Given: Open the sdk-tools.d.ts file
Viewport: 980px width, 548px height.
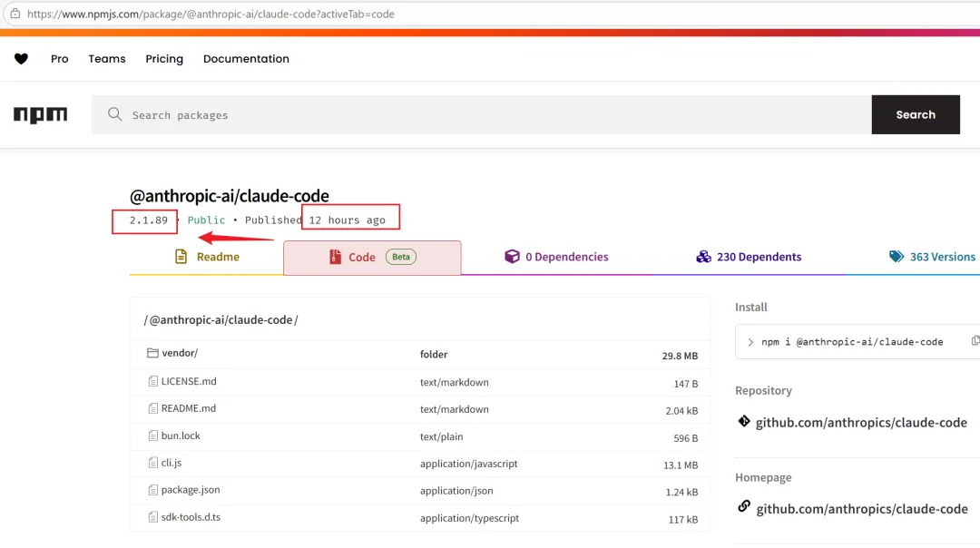Looking at the screenshot, I should tap(191, 517).
